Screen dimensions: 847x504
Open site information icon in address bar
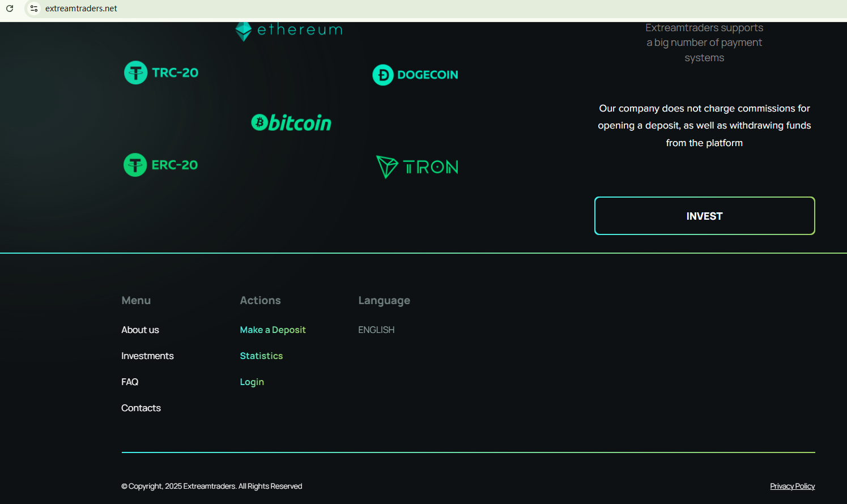coord(34,8)
